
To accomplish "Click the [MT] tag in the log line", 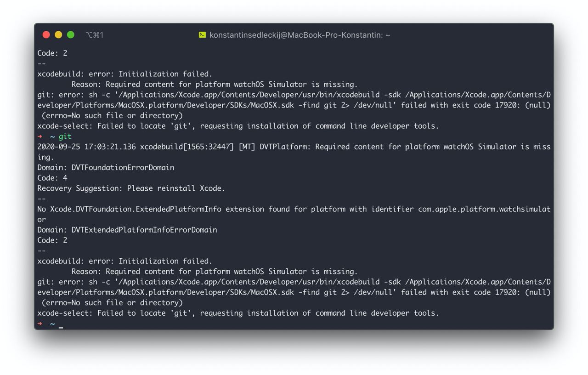I will 247,147.
